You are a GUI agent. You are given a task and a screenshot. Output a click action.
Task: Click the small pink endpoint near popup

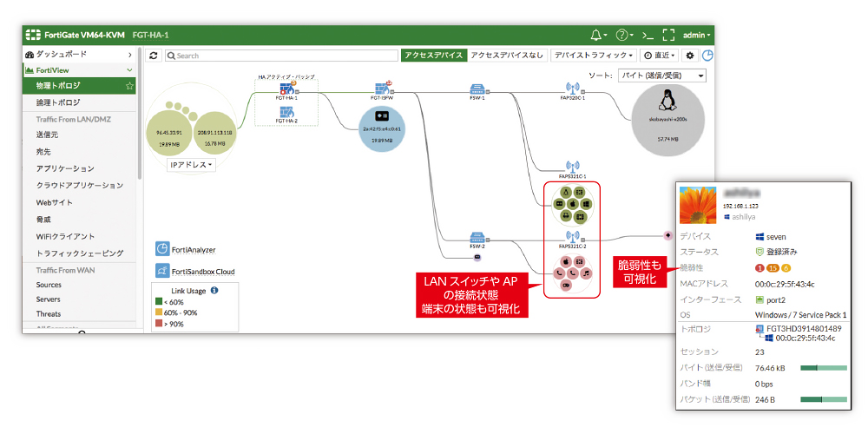[x=668, y=235]
